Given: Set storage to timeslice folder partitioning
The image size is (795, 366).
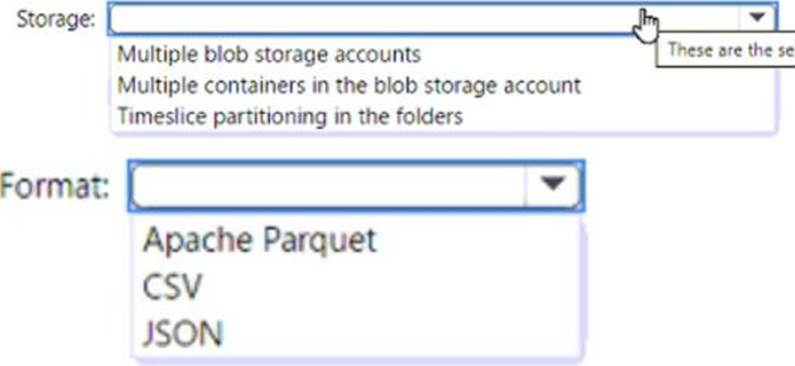Looking at the screenshot, I should [290, 116].
